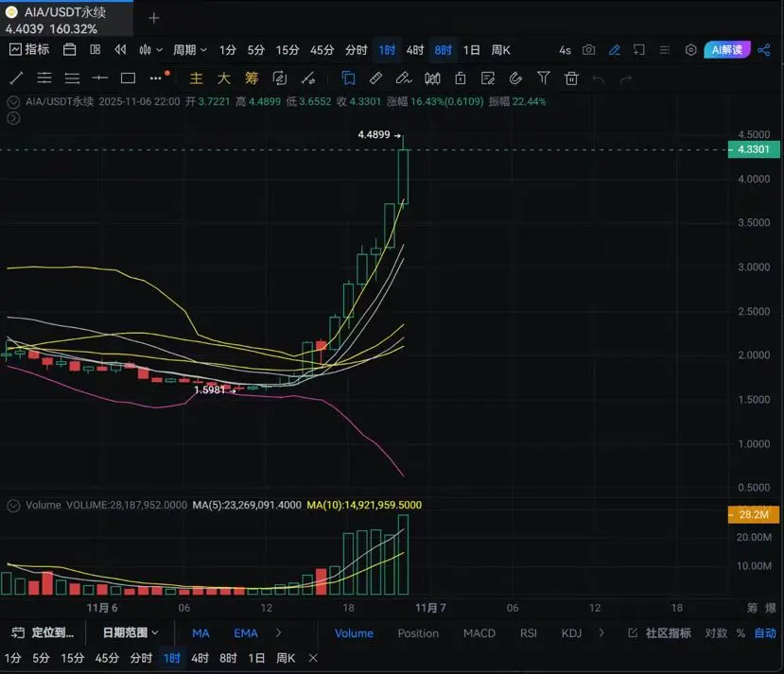Screen dimensions: 784x674
Task: Show more main indicators arrow after EMA
Action: click(278, 633)
